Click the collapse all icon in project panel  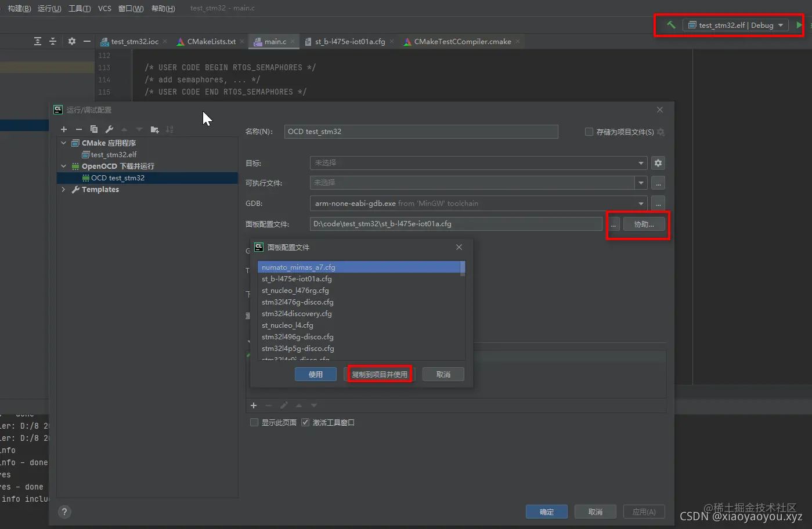click(x=53, y=41)
